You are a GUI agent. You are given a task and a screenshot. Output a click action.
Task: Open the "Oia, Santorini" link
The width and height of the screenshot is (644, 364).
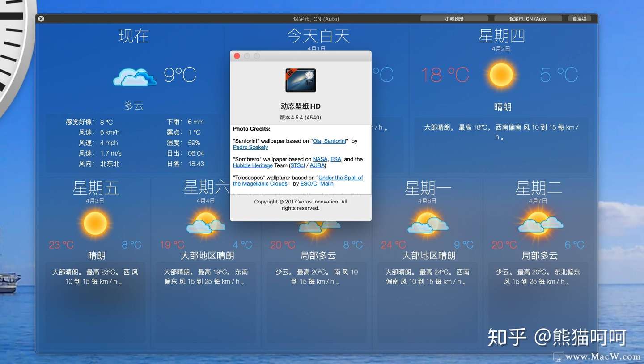329,141
